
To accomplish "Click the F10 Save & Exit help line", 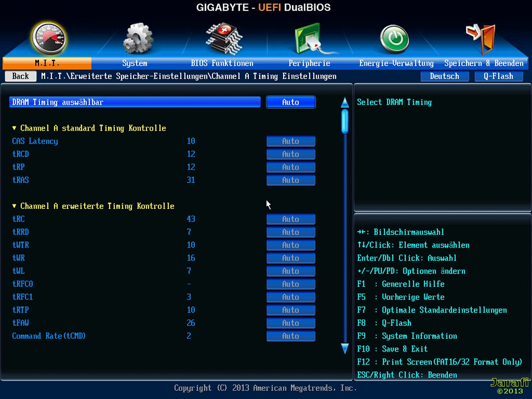I will coord(392,349).
